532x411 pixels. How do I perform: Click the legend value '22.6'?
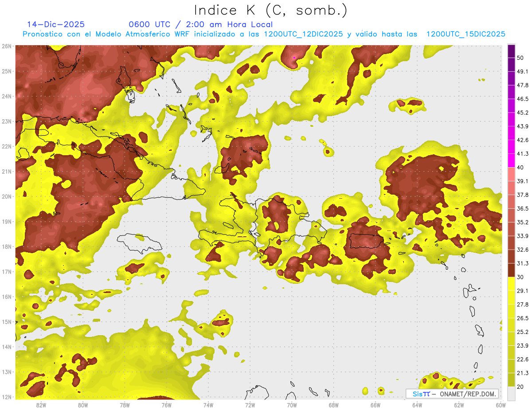523,359
